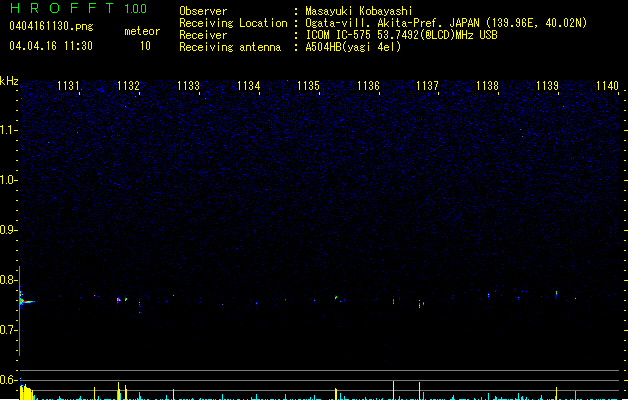
Task: Click the 'Receiving antenna' field label
Action: pos(230,47)
